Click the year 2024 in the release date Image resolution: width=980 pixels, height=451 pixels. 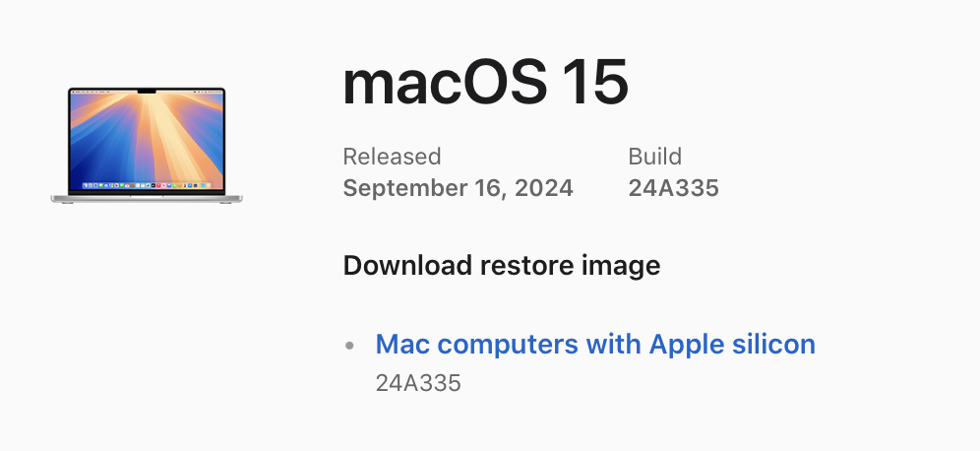click(541, 187)
